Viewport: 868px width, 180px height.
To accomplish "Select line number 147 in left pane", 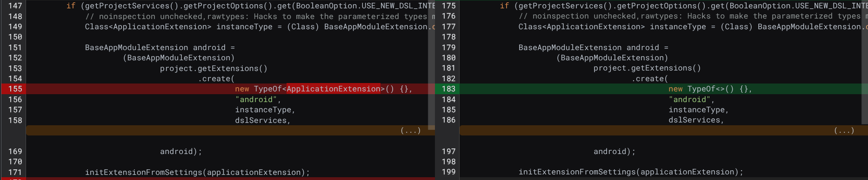I will (15, 6).
